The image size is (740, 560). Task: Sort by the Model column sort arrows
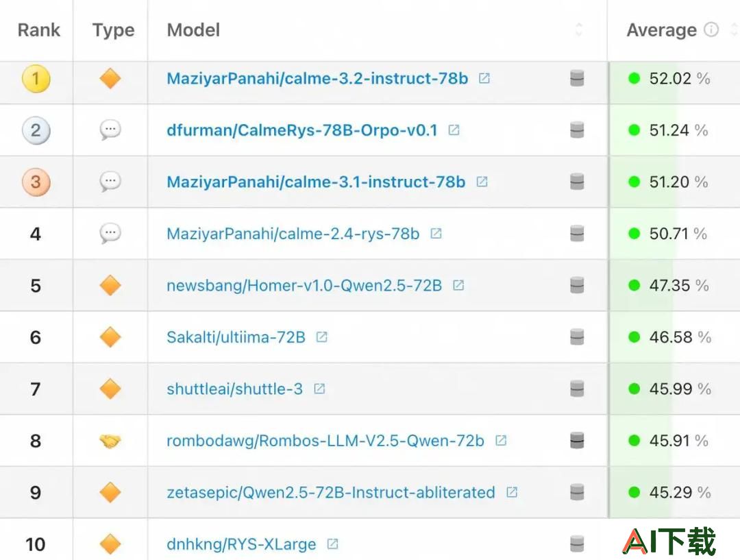click(x=579, y=29)
